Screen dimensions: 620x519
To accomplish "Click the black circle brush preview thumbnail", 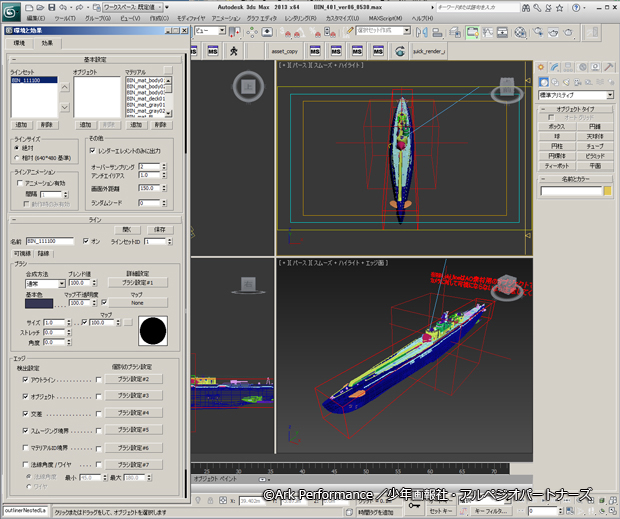I will (x=153, y=331).
